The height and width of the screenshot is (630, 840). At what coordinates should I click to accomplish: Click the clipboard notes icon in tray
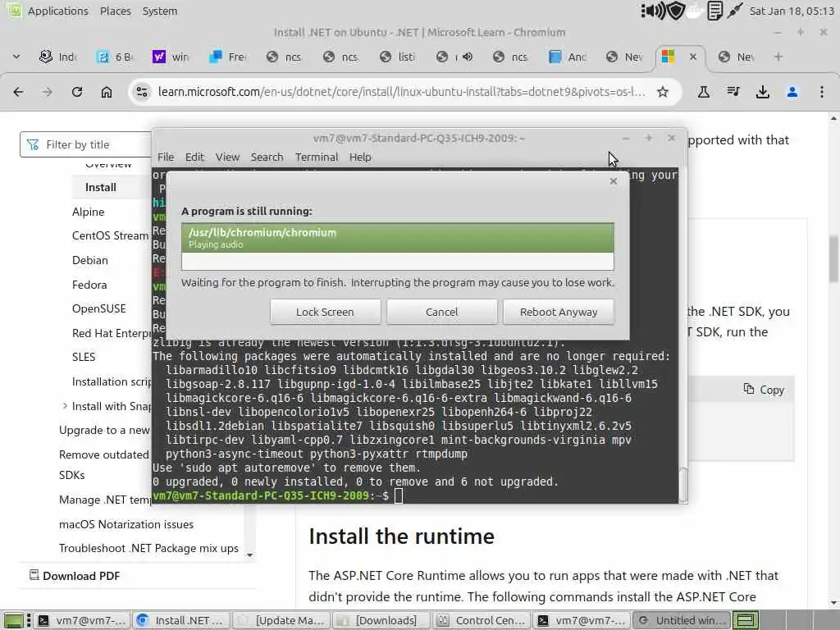click(714, 11)
